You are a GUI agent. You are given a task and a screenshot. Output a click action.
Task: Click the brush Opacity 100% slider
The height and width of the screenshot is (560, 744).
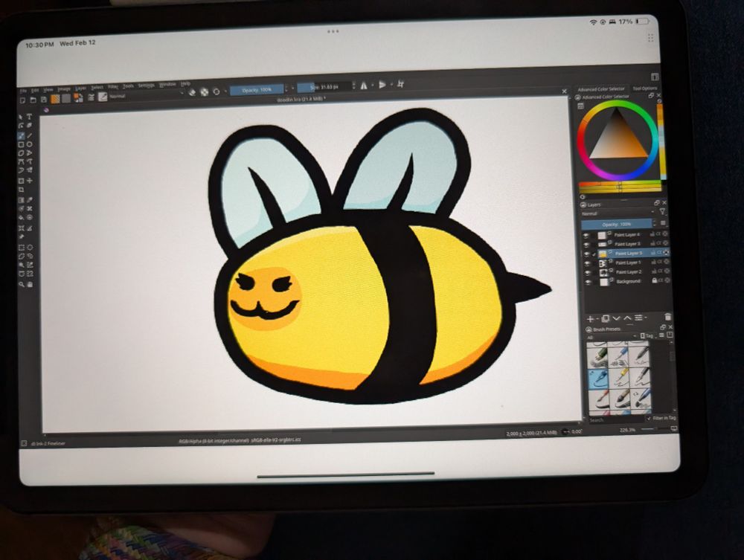[257, 89]
